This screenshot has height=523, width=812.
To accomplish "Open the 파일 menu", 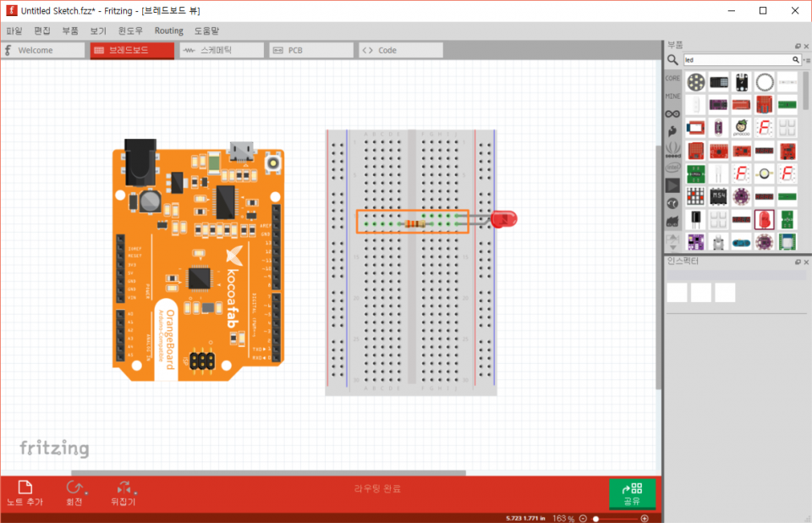I will click(14, 30).
